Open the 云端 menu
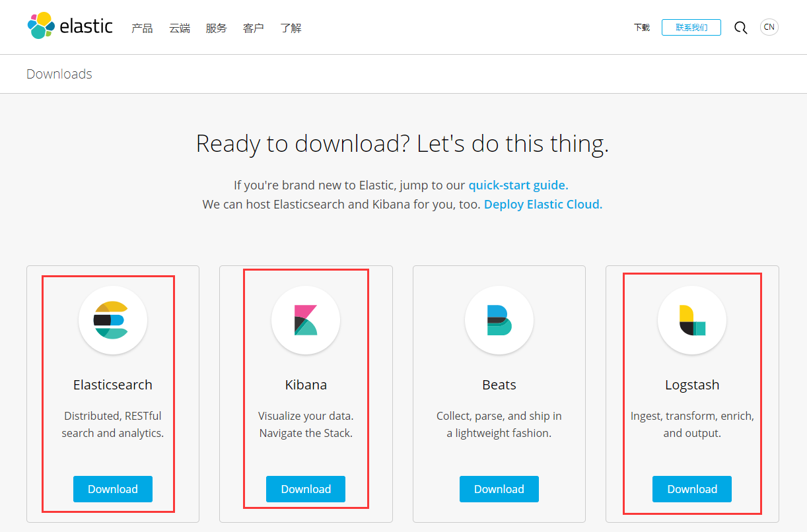The height and width of the screenshot is (532, 807). point(180,28)
